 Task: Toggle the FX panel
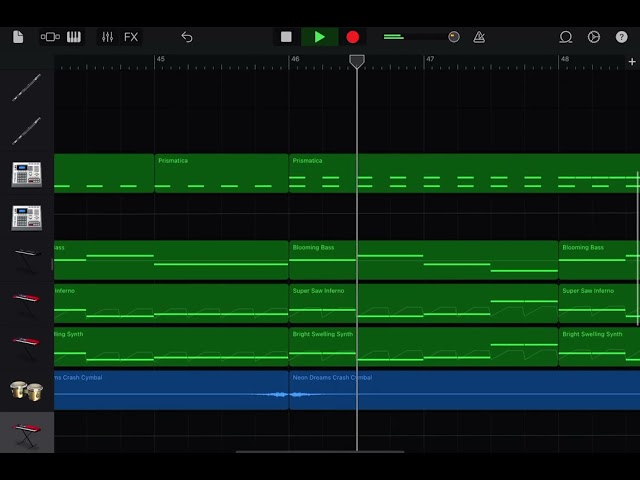click(131, 37)
